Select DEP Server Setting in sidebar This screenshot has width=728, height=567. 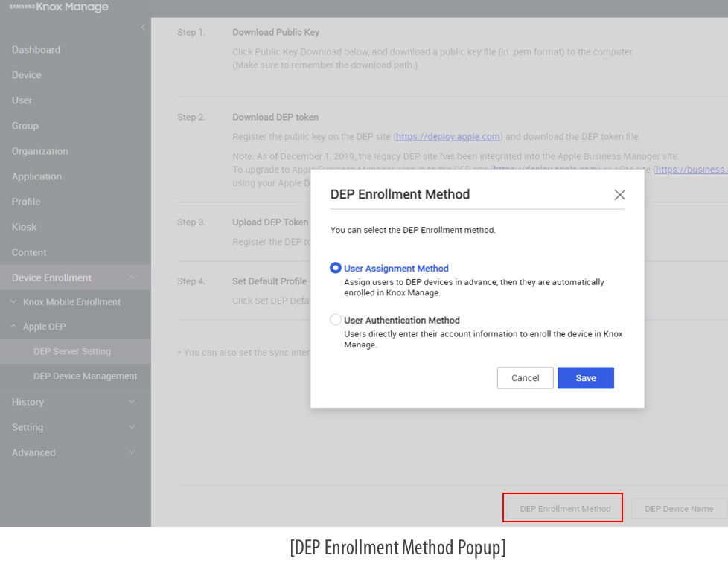(x=75, y=352)
